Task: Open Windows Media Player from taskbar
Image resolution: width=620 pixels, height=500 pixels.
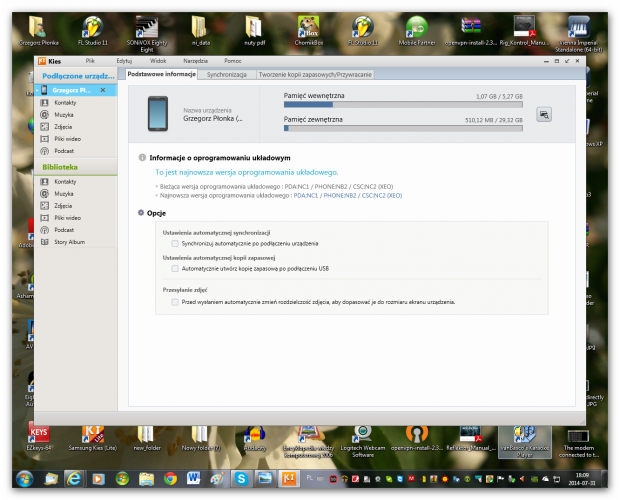Action: (98, 479)
